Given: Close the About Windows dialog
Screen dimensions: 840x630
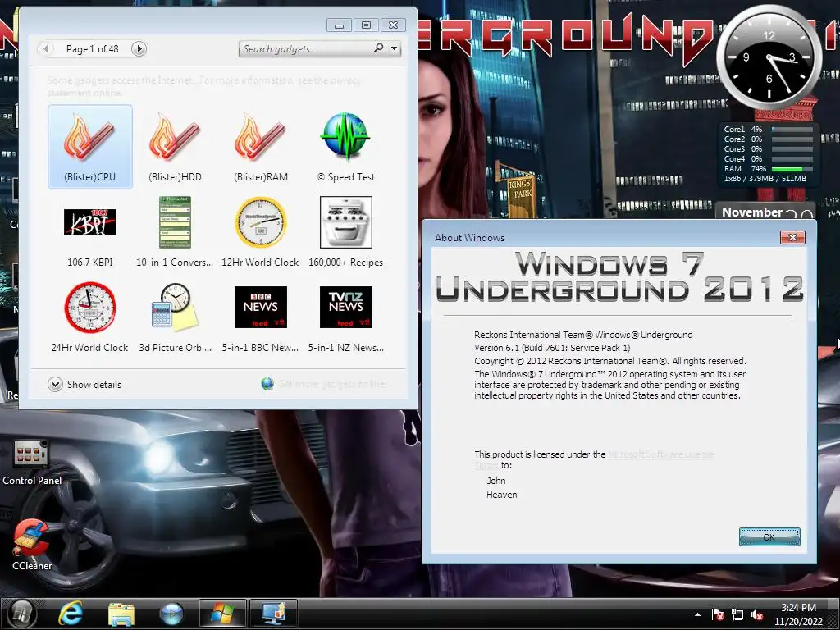Looking at the screenshot, I should click(x=792, y=237).
